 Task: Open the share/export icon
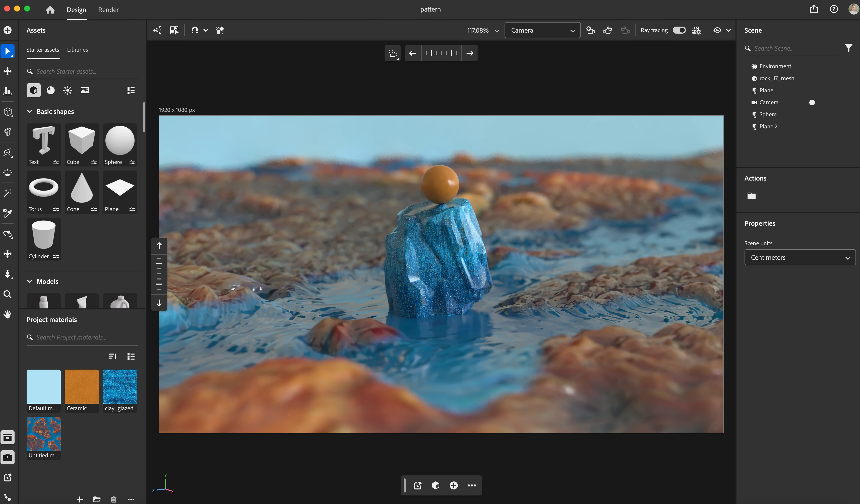point(814,9)
